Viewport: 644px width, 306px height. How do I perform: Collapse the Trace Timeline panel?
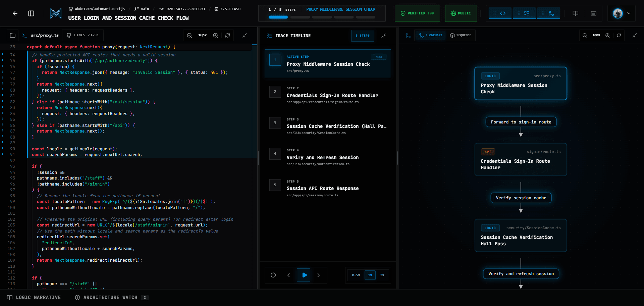pos(384,36)
